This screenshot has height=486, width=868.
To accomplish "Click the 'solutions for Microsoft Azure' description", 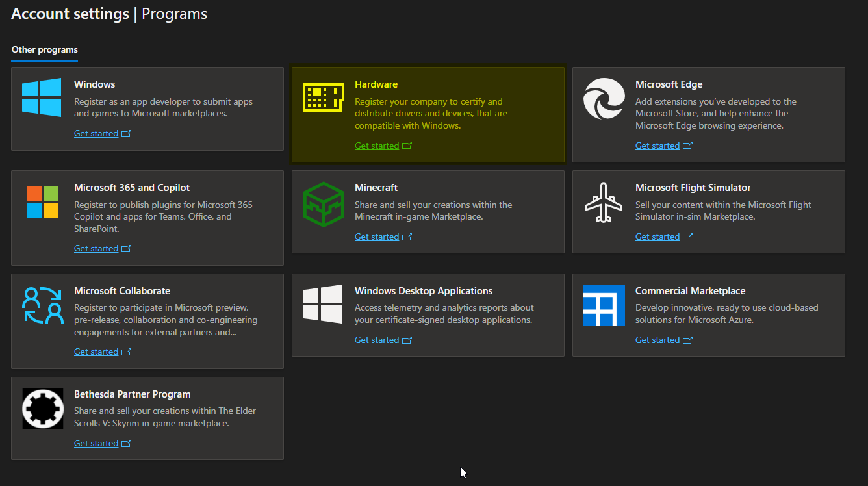I will 727,314.
